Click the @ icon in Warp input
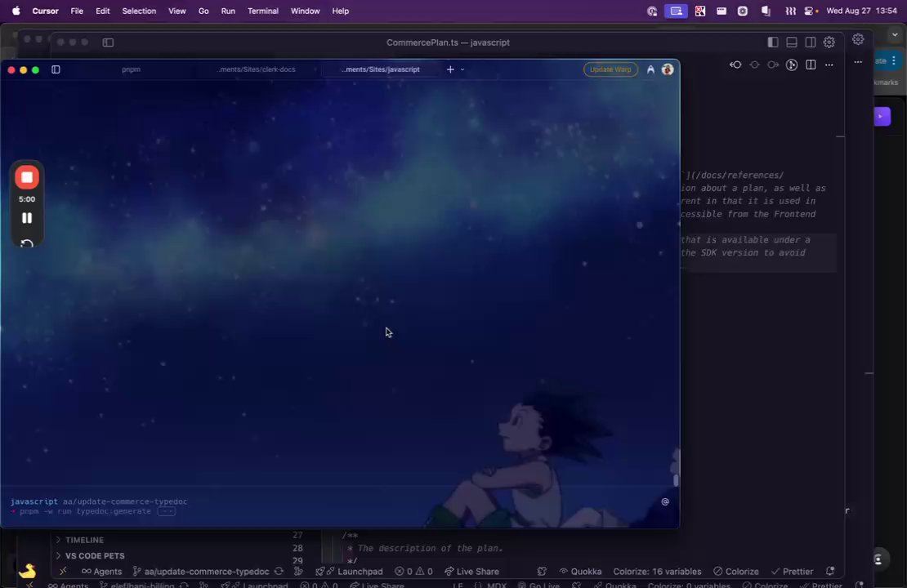907x588 pixels. 665,502
